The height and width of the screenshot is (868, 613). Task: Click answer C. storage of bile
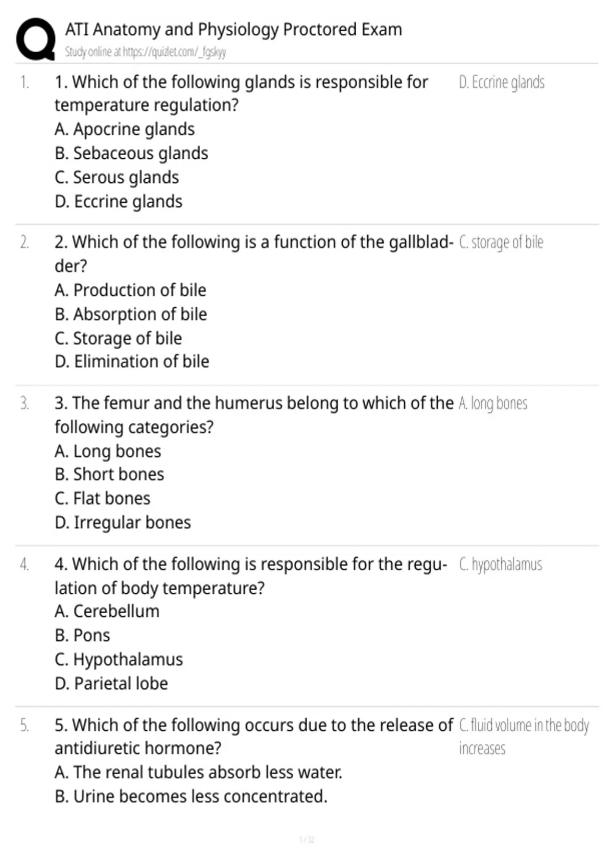click(501, 243)
